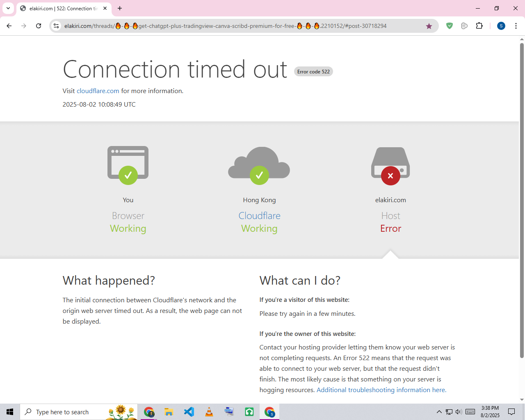Screen dimensions: 525x420
Task: Click the elakiri.com host label
Action: [x=390, y=200]
